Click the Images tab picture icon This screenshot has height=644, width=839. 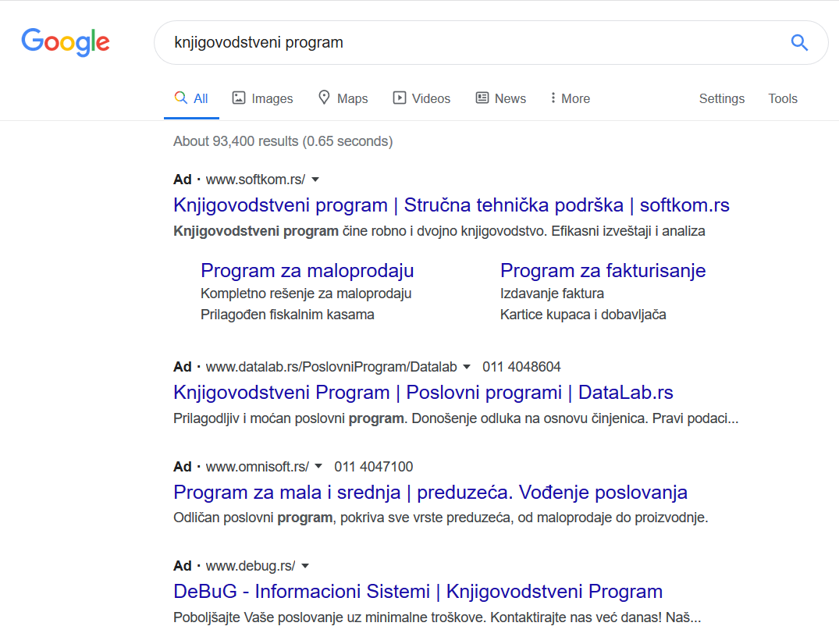pyautogui.click(x=239, y=98)
